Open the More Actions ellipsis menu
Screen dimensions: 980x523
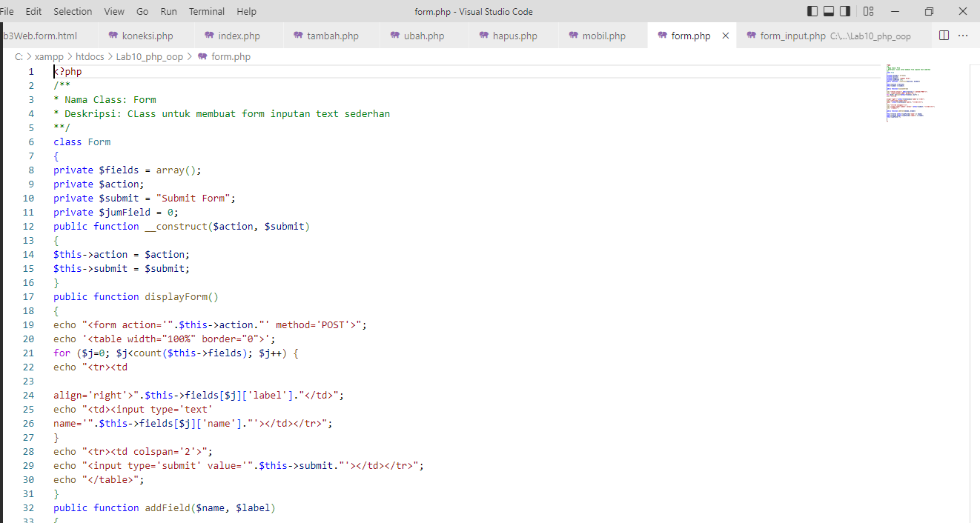pyautogui.click(x=962, y=35)
